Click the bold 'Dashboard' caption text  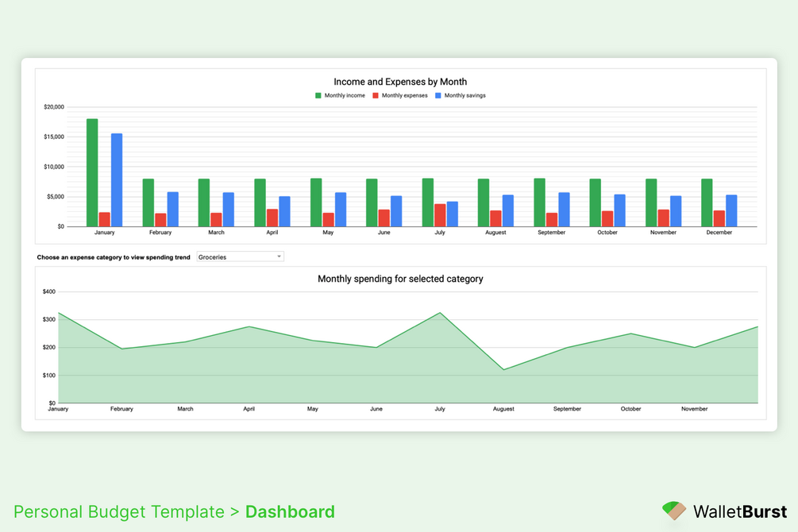[290, 511]
